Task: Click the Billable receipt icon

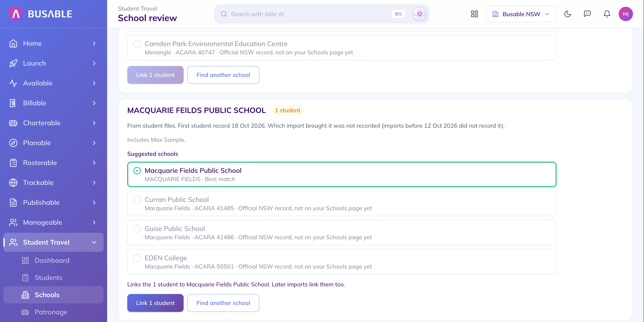Action: coord(13,103)
